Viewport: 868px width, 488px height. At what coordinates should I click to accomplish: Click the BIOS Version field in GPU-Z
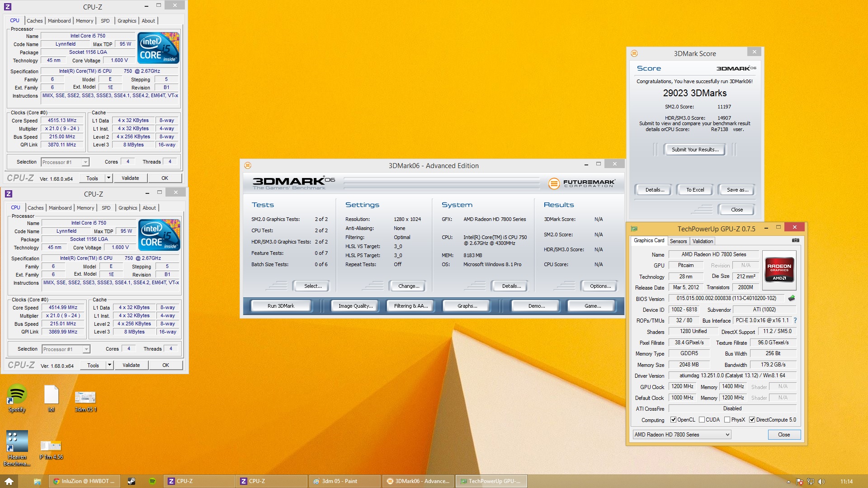click(x=726, y=298)
